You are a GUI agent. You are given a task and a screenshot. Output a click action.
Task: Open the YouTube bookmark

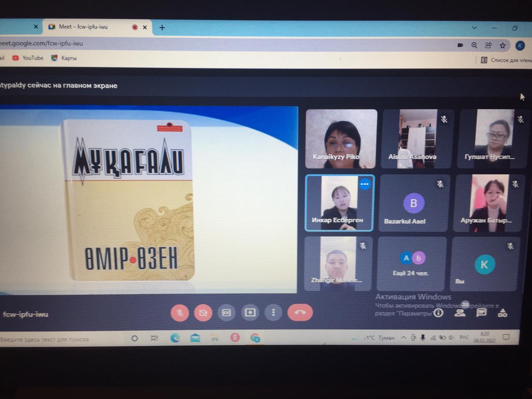click(x=28, y=58)
